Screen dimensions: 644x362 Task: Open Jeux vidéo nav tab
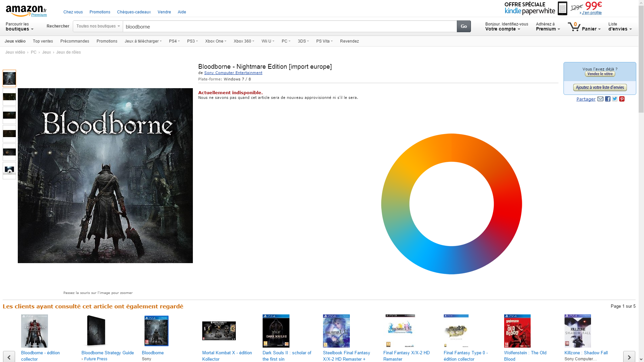(15, 41)
